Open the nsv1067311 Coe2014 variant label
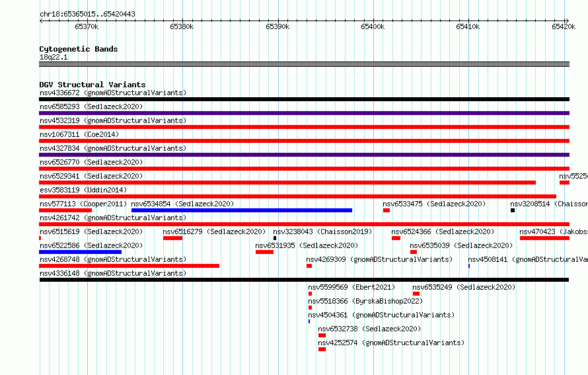The height and width of the screenshot is (375, 588). pyautogui.click(x=79, y=134)
